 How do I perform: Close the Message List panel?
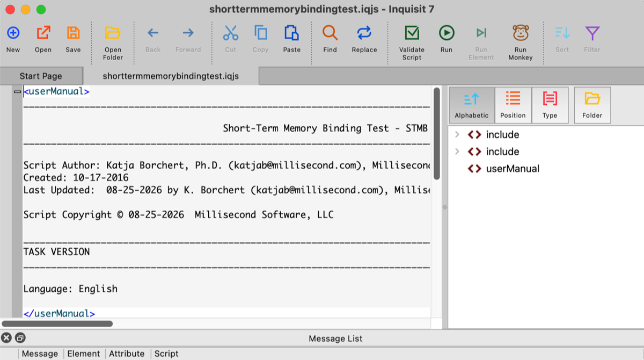(x=6, y=338)
